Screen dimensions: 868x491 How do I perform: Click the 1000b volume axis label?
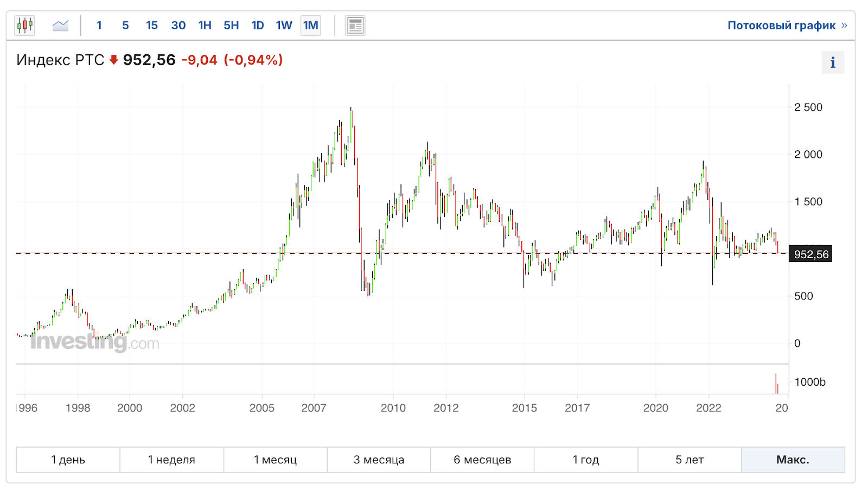[810, 382]
